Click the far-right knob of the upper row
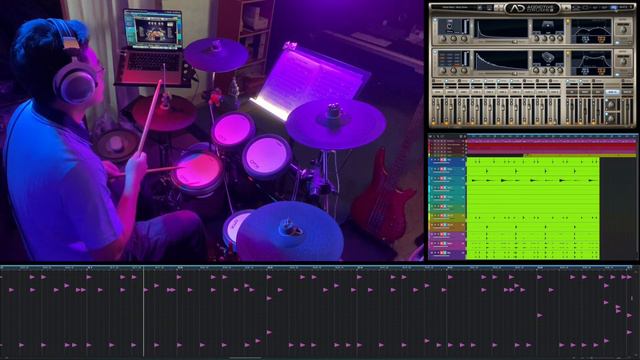 pos(623,30)
